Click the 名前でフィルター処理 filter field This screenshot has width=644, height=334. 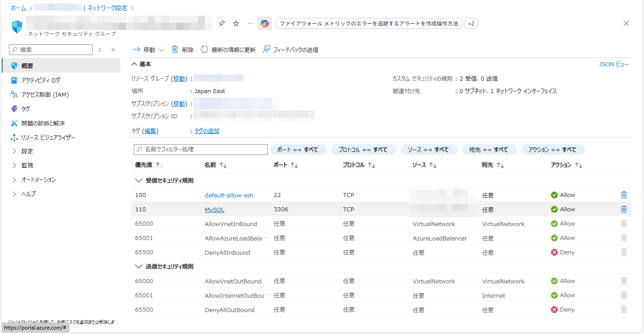[x=201, y=150]
